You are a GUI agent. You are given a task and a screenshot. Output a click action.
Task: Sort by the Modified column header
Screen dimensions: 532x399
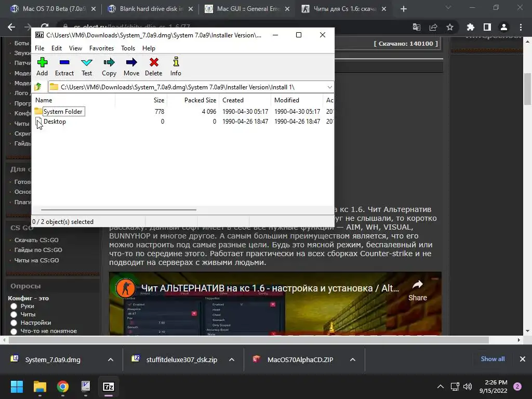click(297, 100)
